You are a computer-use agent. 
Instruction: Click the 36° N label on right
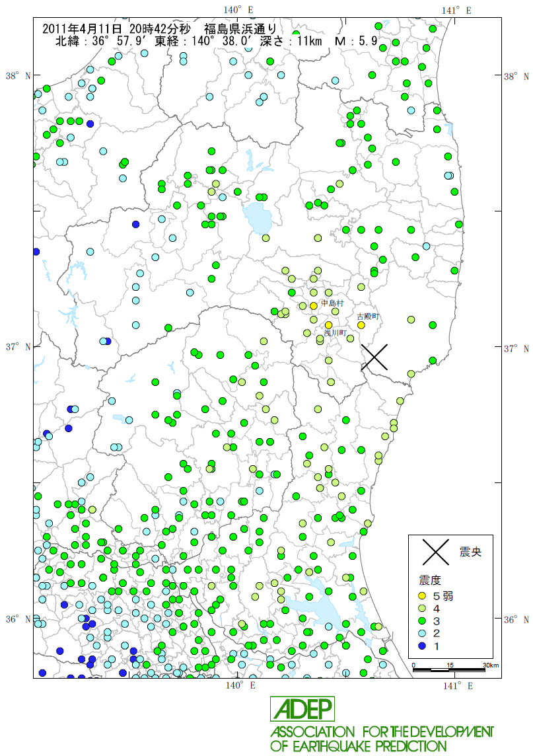(x=516, y=620)
